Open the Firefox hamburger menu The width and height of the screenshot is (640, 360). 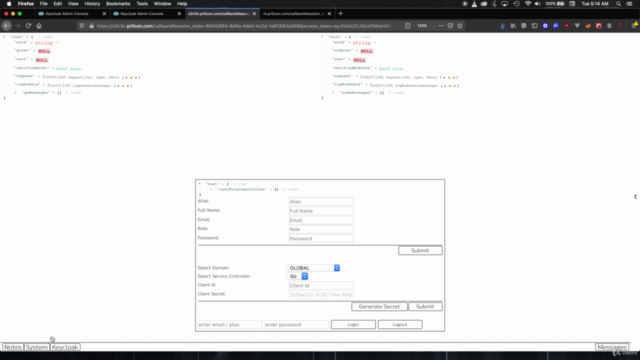(635, 26)
